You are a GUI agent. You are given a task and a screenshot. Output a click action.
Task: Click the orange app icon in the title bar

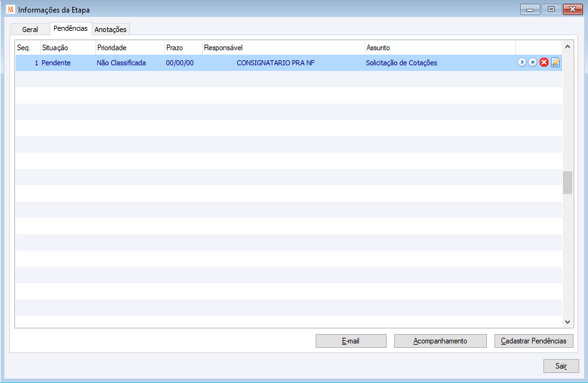coord(11,9)
